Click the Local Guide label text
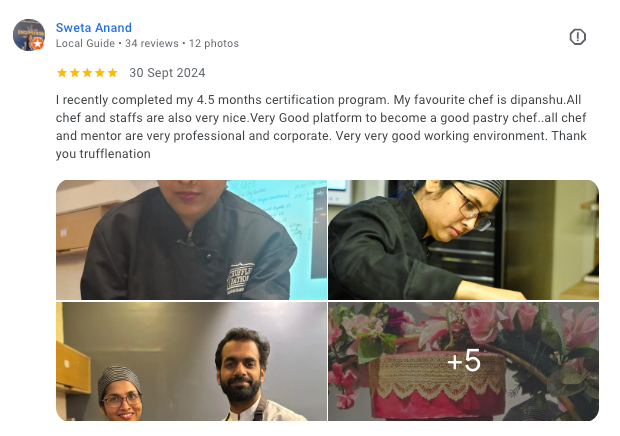The height and width of the screenshot is (436, 620). (85, 43)
